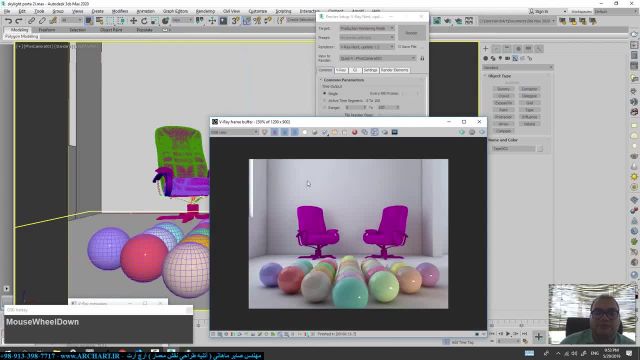The image size is (640, 360).
Task: Collapse the Object Type rollout
Action: (x=500, y=76)
